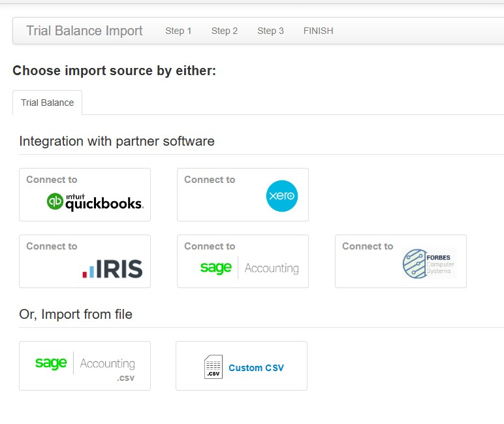This screenshot has width=504, height=424.
Task: Click the 'Integration with partner software' heading
Action: point(117,141)
